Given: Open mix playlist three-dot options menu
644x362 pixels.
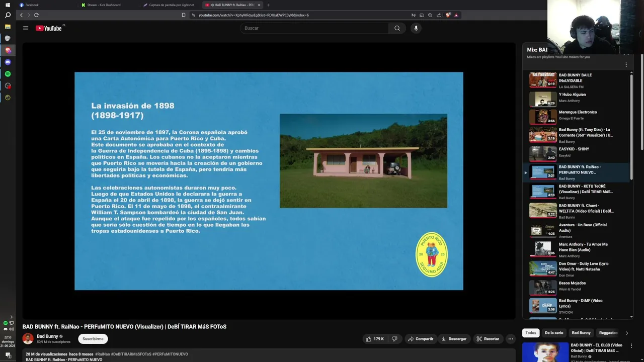Looking at the screenshot, I should (626, 65).
